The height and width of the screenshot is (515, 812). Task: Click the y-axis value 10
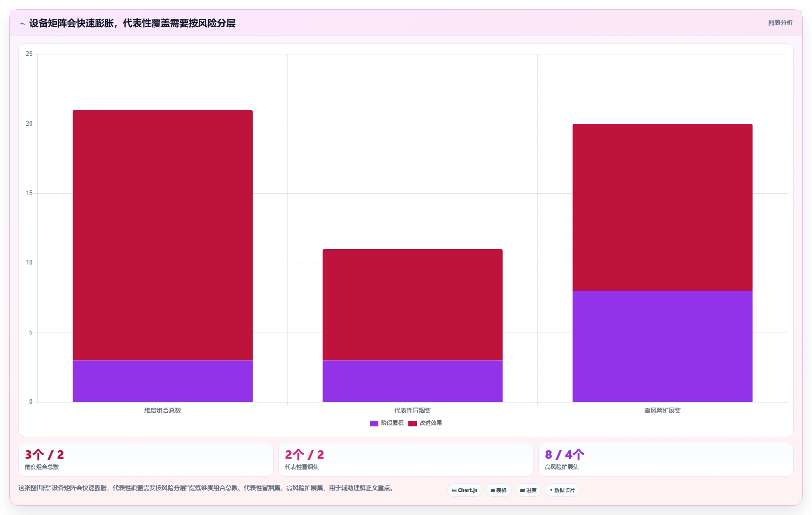(x=29, y=263)
